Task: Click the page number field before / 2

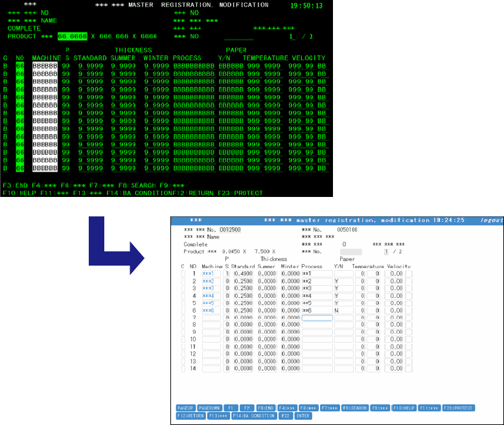Action: point(386,252)
